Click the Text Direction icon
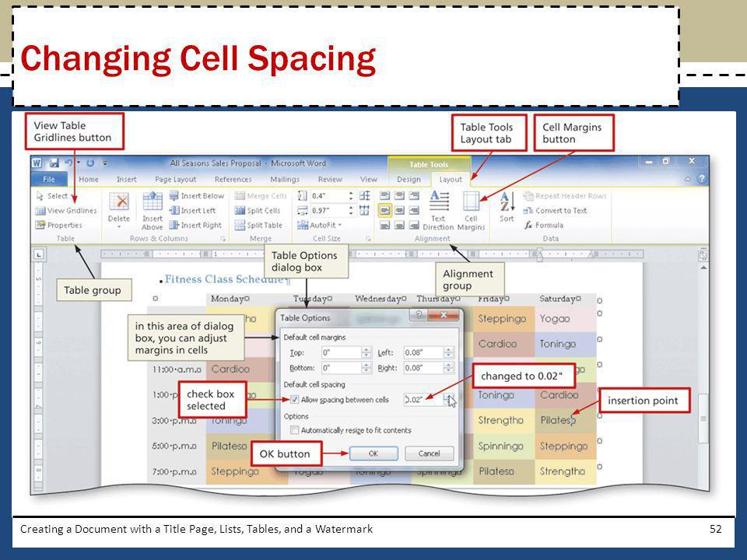The width and height of the screenshot is (747, 560). click(x=439, y=201)
